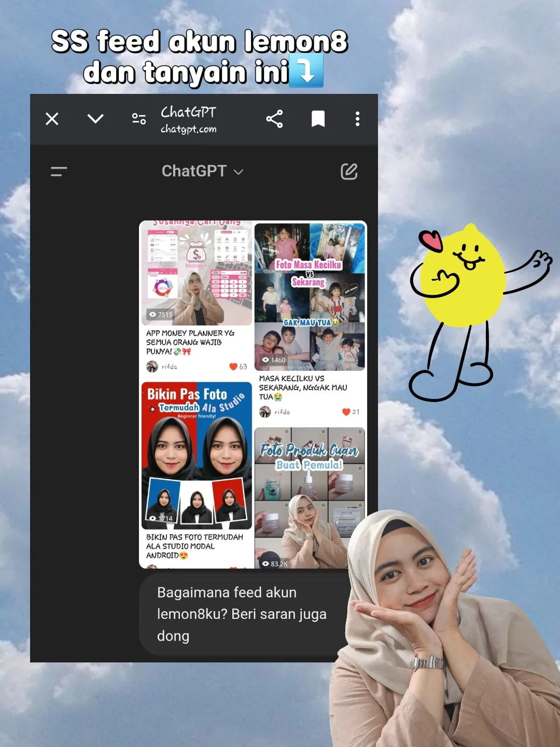This screenshot has height=747, width=560.
Task: Like the childhood photo post with 21 hearts
Action: tap(346, 412)
